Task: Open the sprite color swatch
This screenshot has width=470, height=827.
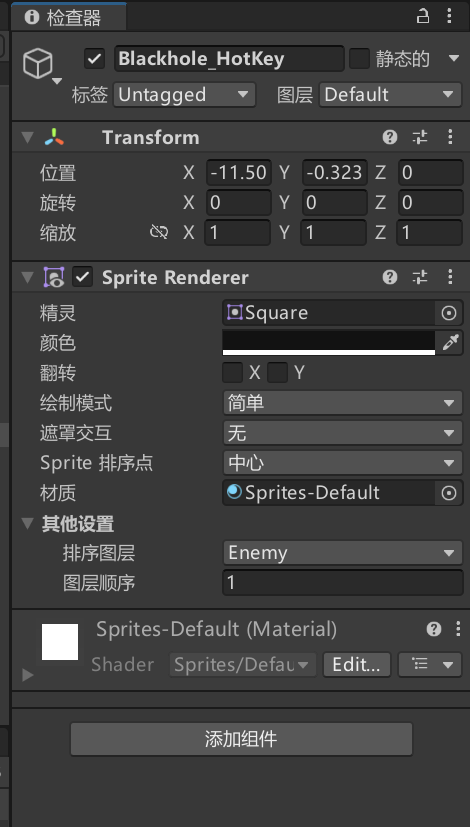Action: click(329, 343)
